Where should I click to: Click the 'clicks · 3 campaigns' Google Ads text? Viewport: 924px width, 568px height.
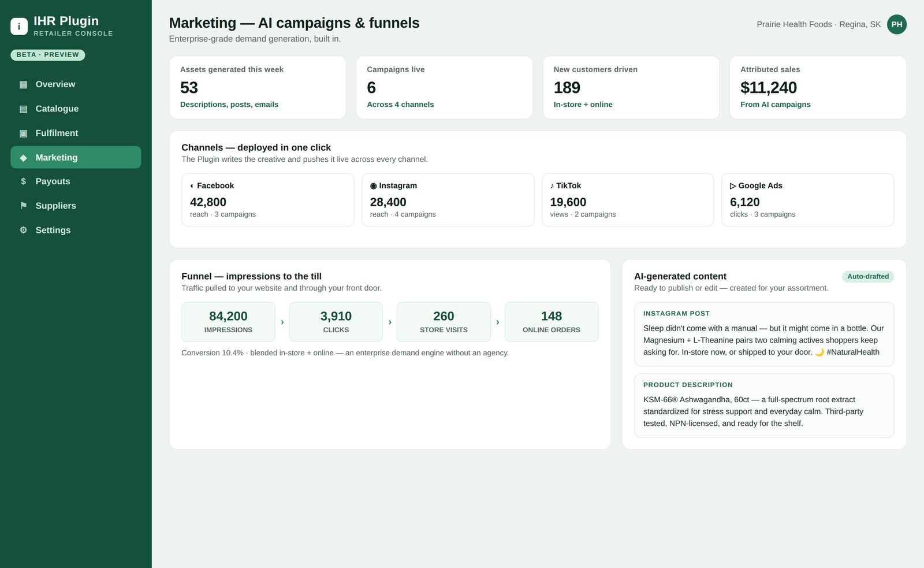pyautogui.click(x=762, y=214)
